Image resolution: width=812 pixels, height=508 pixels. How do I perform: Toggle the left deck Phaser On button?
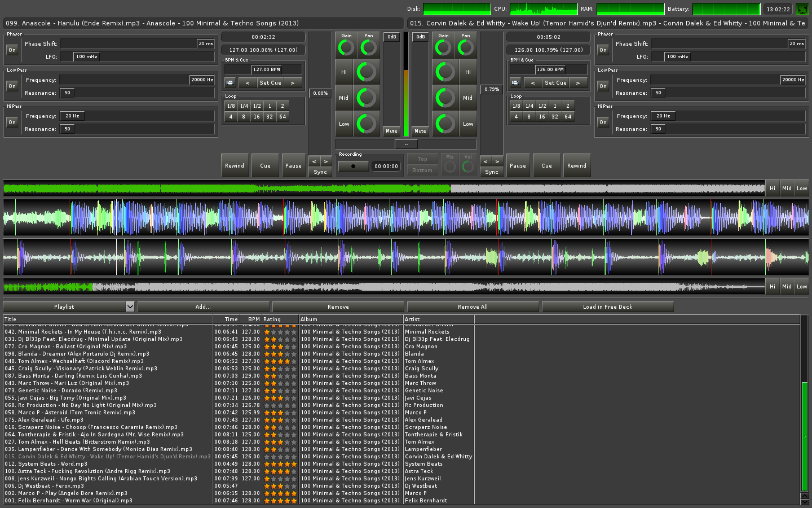tap(12, 50)
